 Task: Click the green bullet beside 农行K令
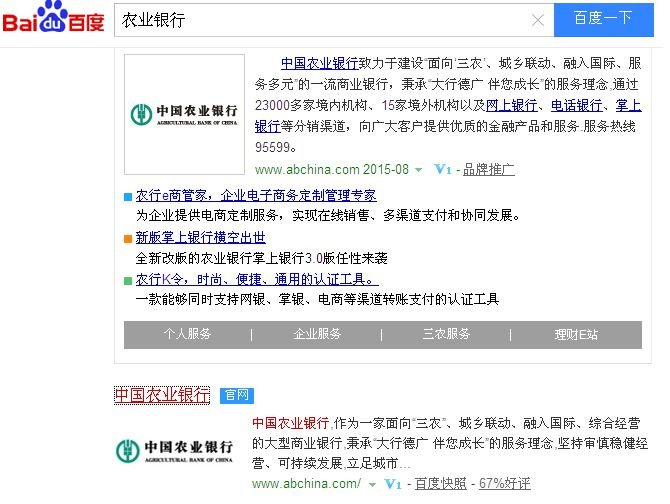[x=128, y=281]
